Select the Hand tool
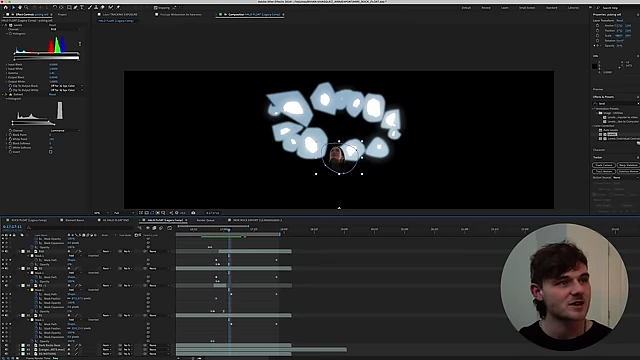The height and width of the screenshot is (360, 640). pos(20,7)
